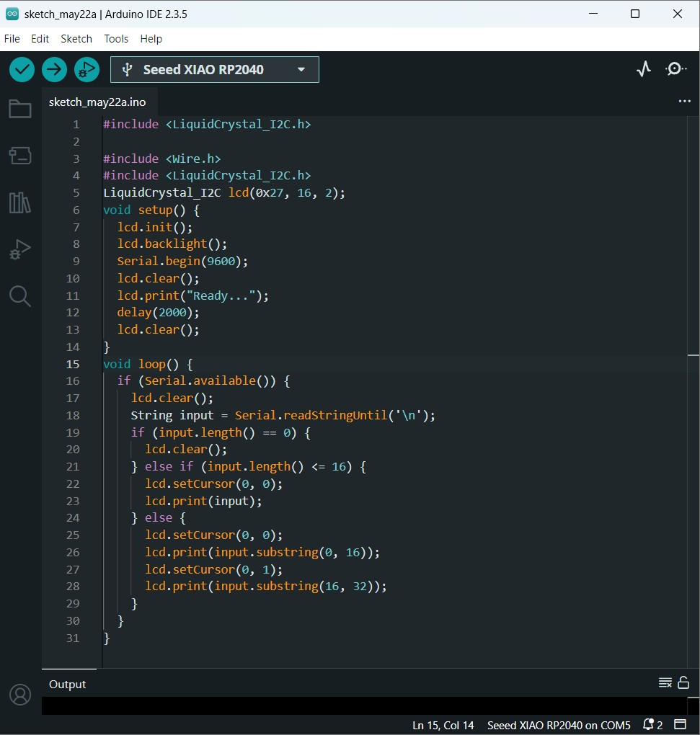Open the Debug sidebar panel

click(20, 249)
